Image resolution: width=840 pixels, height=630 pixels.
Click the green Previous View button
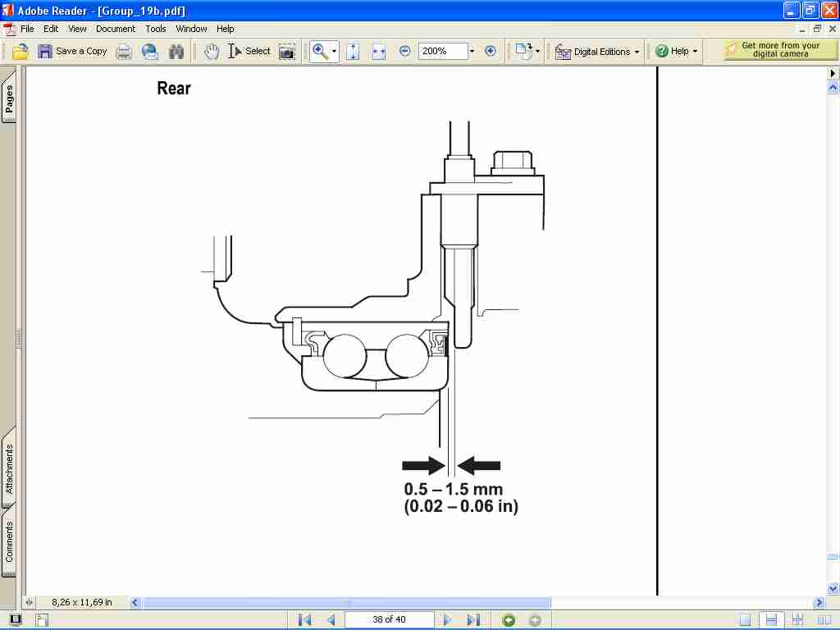click(x=509, y=620)
